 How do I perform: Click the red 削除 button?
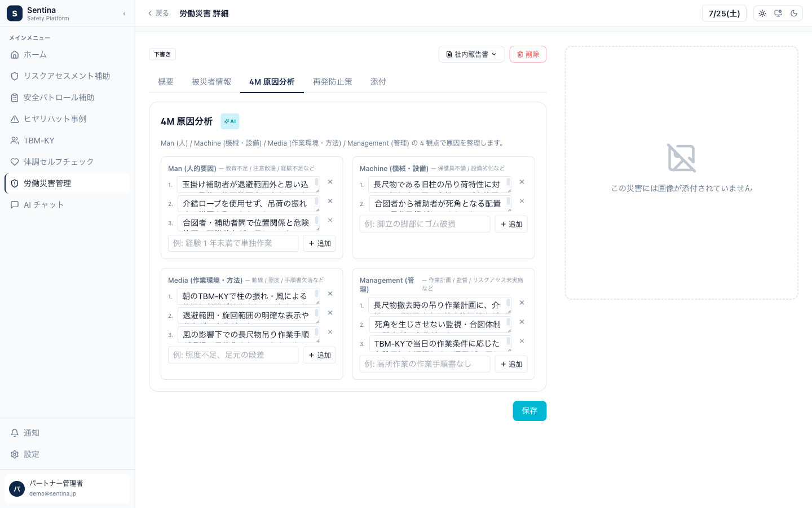click(x=528, y=54)
